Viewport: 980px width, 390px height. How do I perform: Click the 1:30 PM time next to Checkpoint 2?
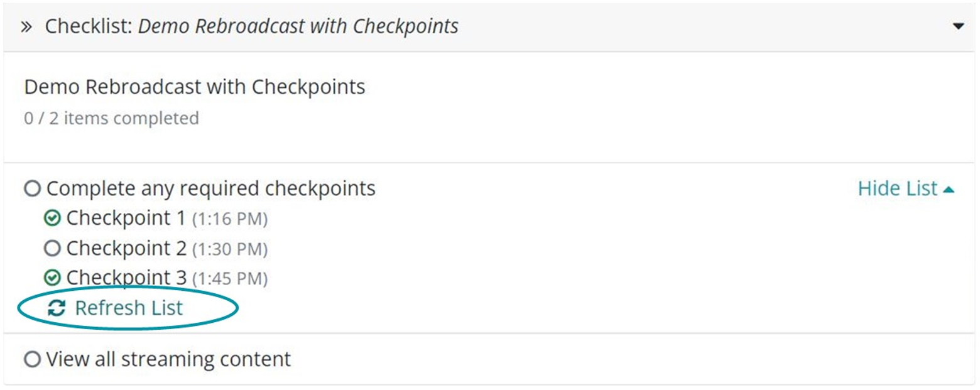(x=230, y=250)
